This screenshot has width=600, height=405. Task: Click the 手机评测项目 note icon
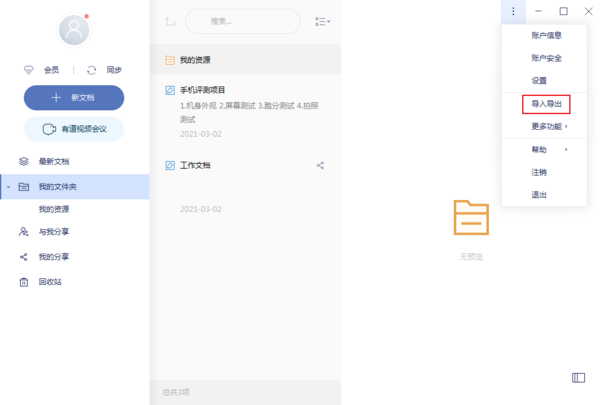170,90
